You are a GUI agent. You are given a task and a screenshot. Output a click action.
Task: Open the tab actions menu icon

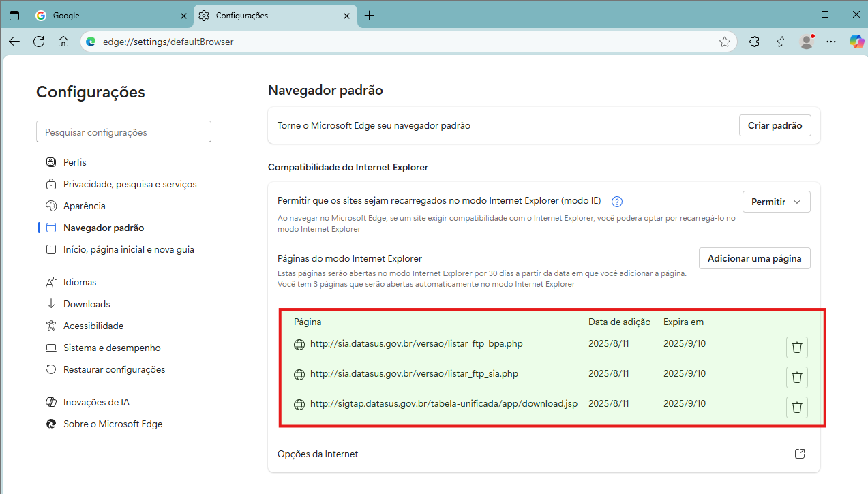(x=14, y=16)
